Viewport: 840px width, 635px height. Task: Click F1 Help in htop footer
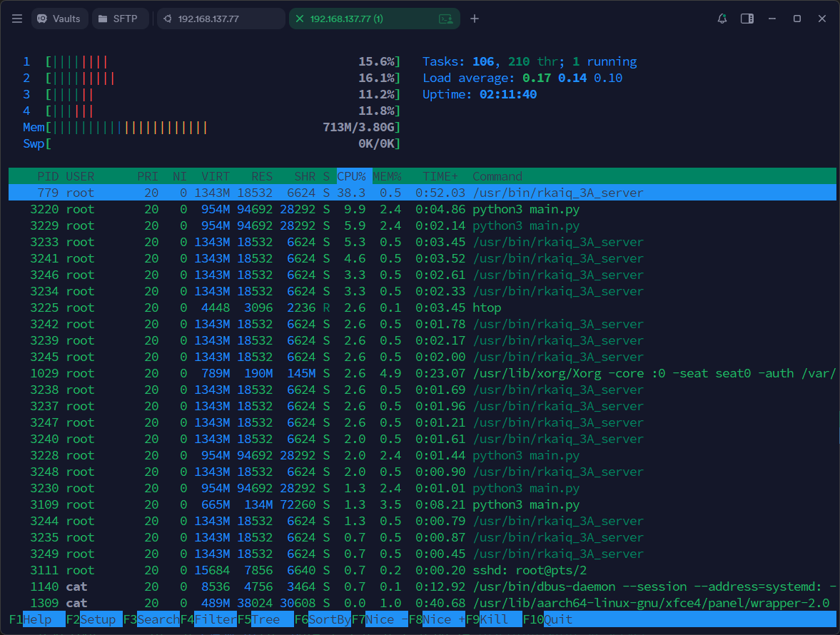[36, 619]
